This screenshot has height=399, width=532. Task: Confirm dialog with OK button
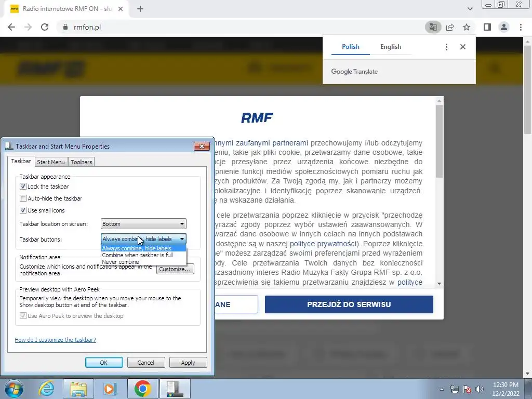point(104,362)
